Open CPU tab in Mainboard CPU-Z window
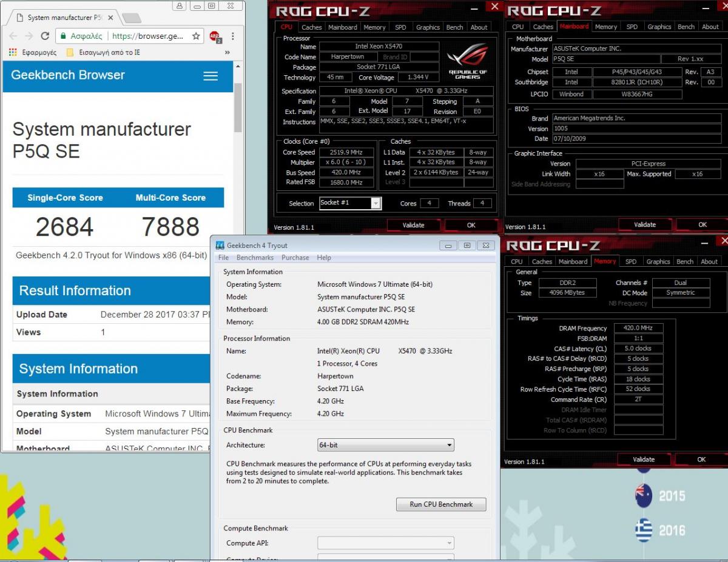 (517, 27)
